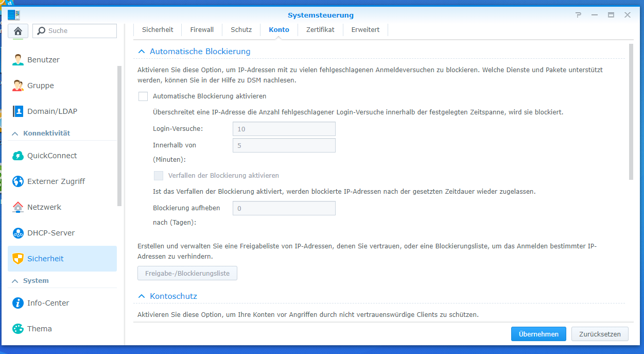Collapse the Kontoschutz section
This screenshot has width=644, height=354.
tap(142, 296)
